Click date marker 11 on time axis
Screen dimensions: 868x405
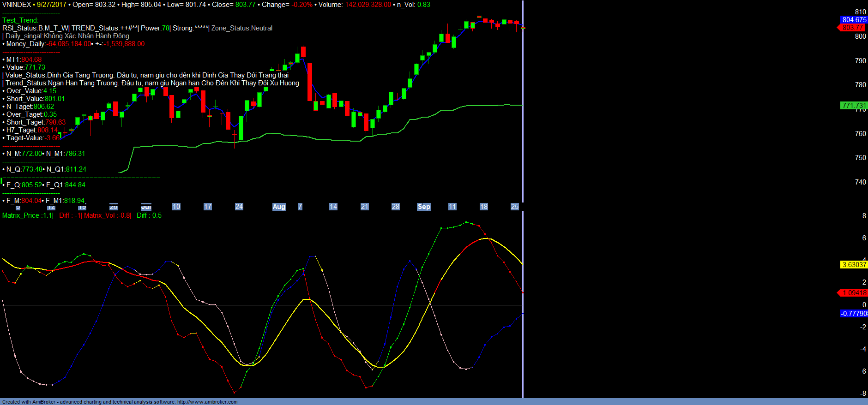tap(452, 207)
